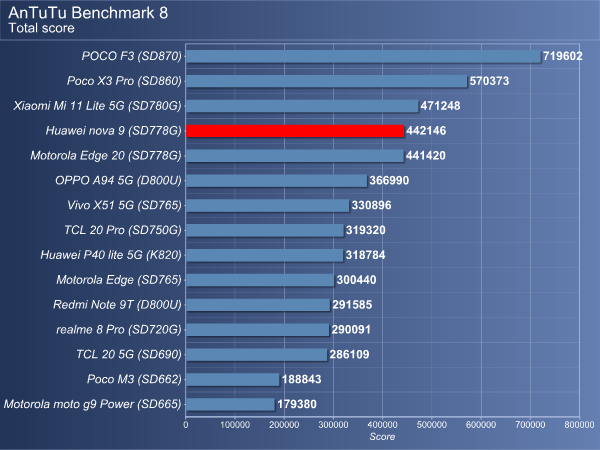
Task: Click the Vivo X51 5G score bar
Action: [268, 205]
